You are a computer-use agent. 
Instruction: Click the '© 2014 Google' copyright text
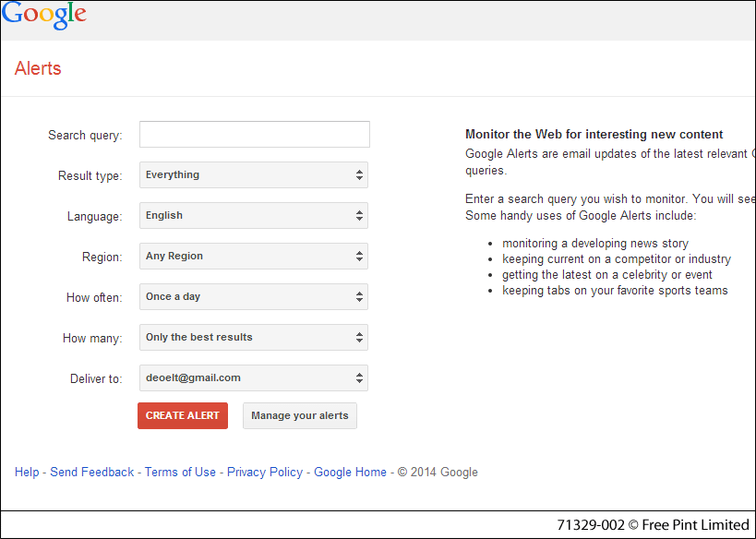[x=438, y=472]
